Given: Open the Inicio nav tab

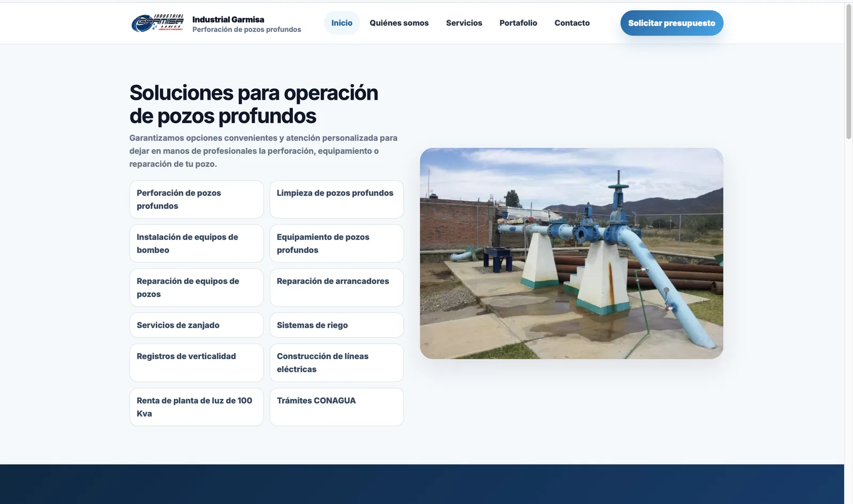Looking at the screenshot, I should (342, 23).
